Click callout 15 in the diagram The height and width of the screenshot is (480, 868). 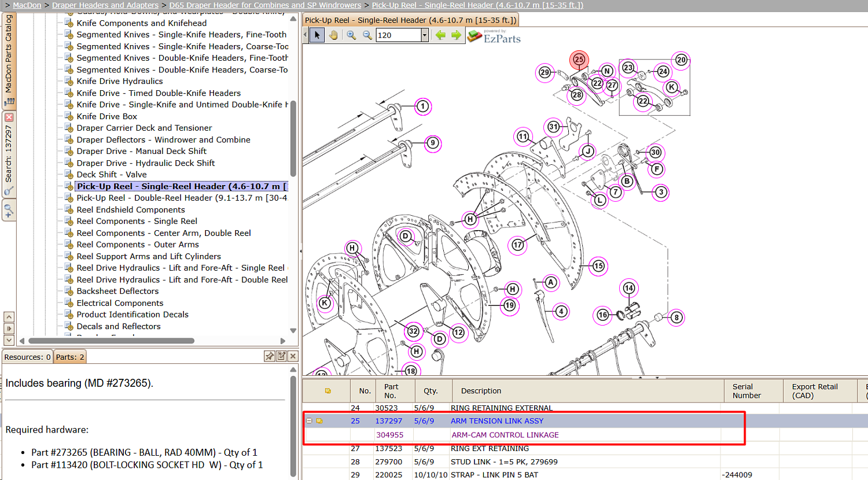pyautogui.click(x=598, y=266)
